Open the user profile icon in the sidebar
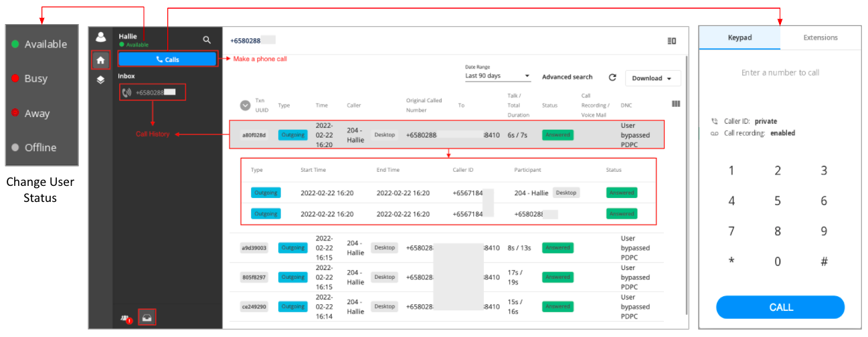 tap(100, 37)
